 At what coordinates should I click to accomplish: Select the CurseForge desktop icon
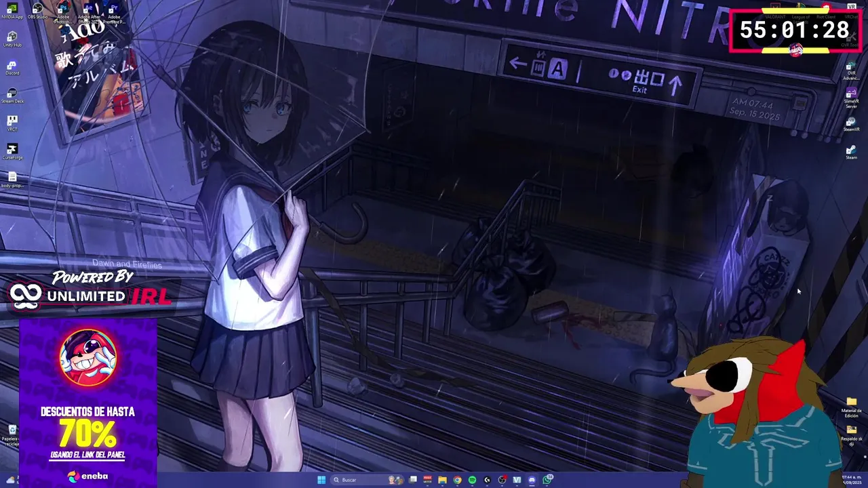[12, 152]
